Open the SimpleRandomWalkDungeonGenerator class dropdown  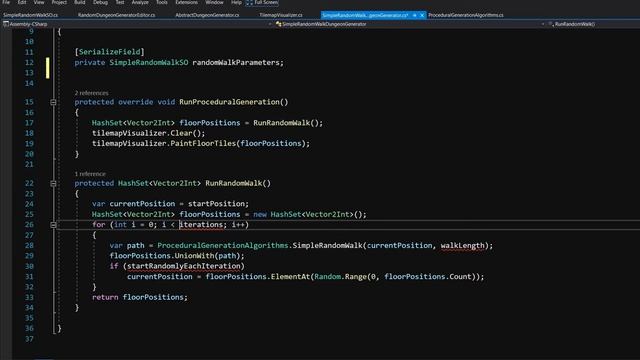point(410,24)
